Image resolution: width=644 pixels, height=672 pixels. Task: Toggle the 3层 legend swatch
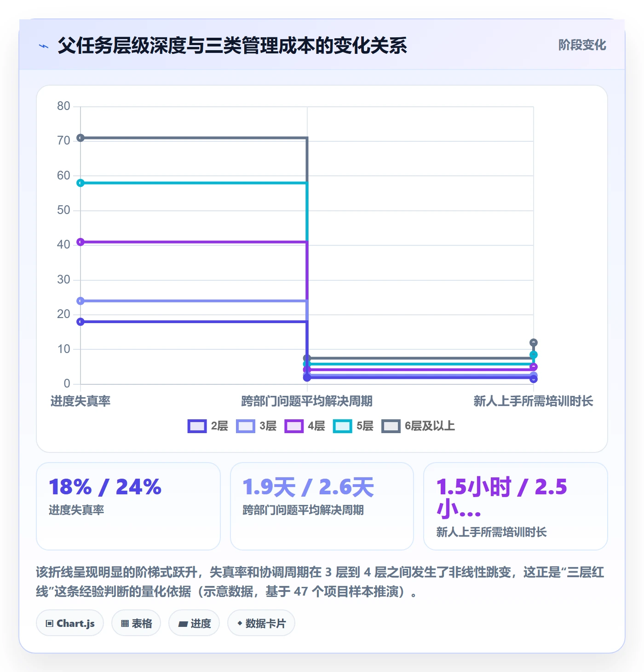point(245,426)
